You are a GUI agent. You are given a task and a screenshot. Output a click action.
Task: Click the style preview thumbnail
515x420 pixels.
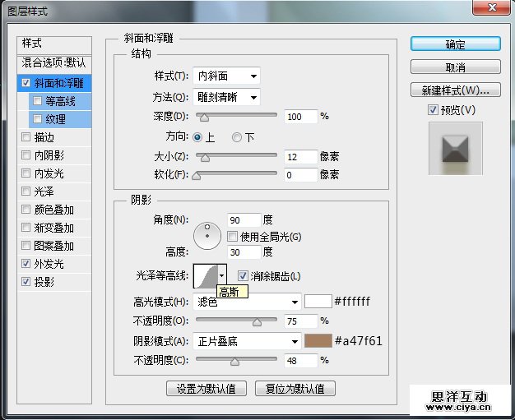point(456,148)
